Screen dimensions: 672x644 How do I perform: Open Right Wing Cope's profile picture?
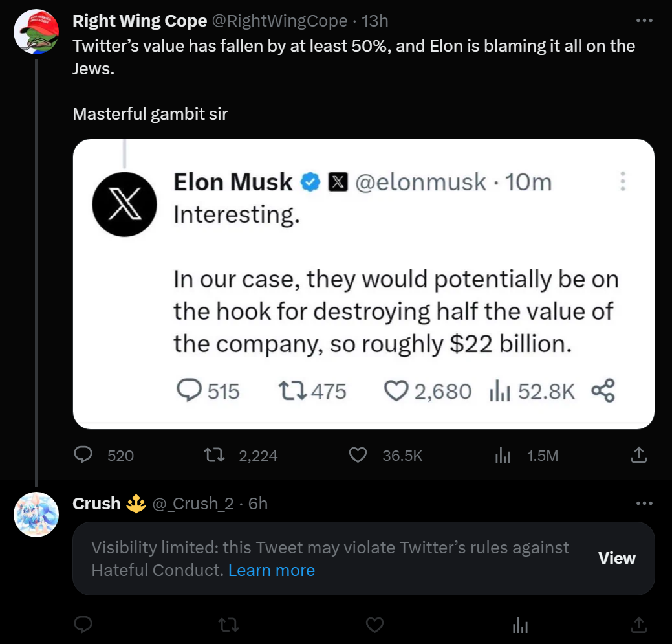[36, 32]
